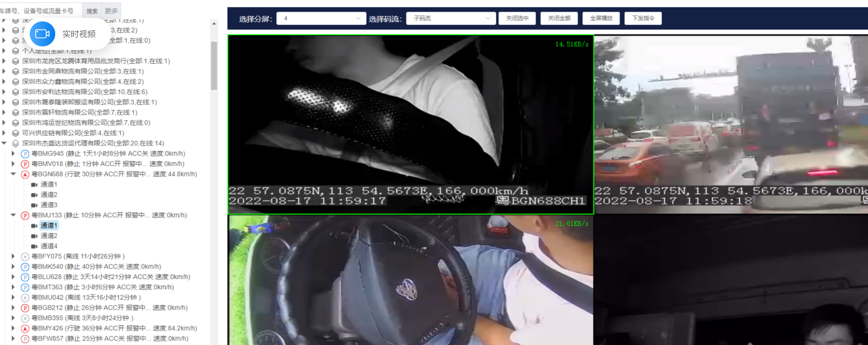Click the group icon of 深圳市安利达物流有限公司
Viewport: 868px width, 345px height.
click(x=15, y=92)
